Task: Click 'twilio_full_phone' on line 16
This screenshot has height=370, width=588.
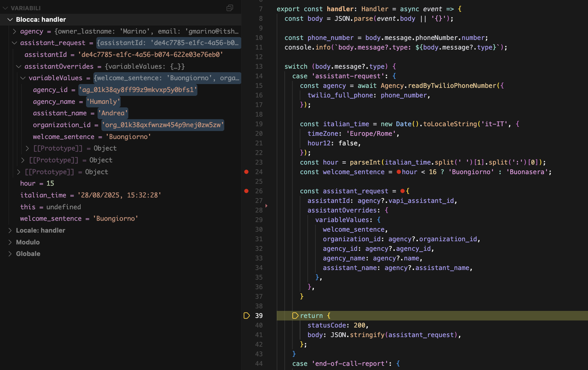Action: point(340,95)
